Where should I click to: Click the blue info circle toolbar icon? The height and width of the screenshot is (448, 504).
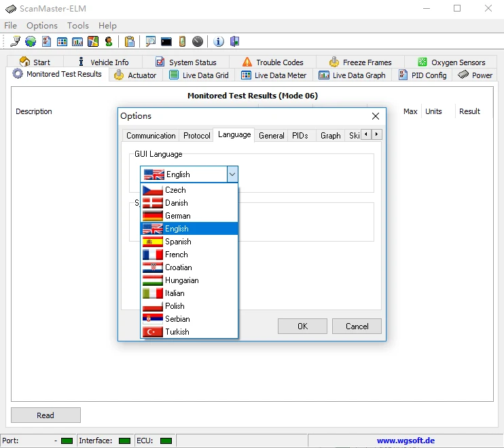tap(219, 41)
